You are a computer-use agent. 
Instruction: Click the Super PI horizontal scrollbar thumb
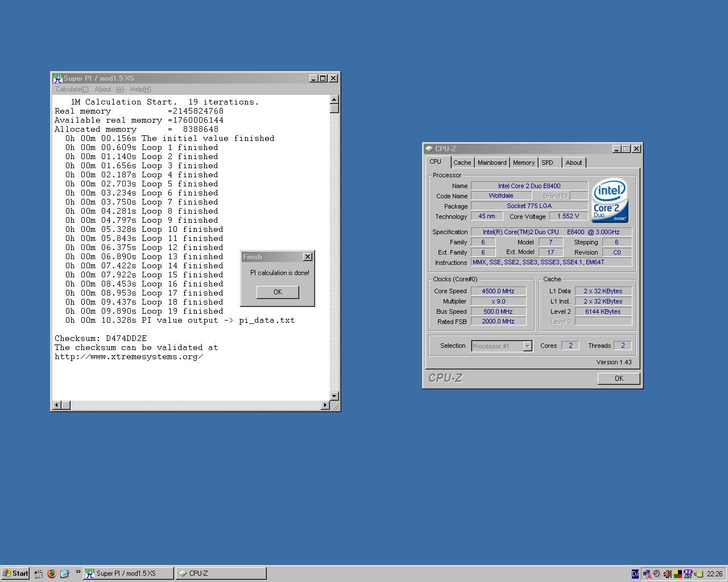(66, 405)
